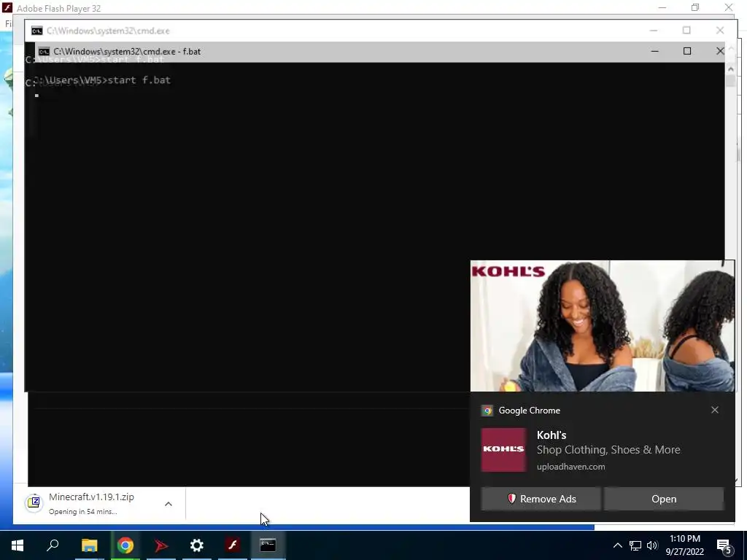Launch File Explorer from taskbar
The width and height of the screenshot is (747, 560).
coord(89,545)
